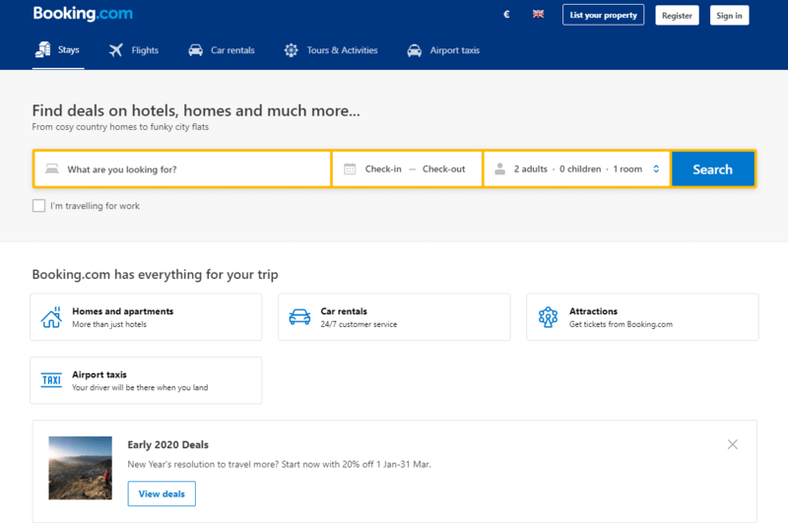Click the Booking.com logo
The width and height of the screenshot is (788, 532).
tap(83, 14)
